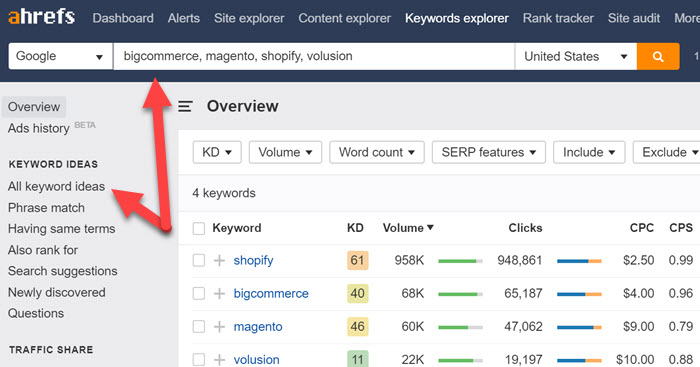Screen dimensions: 700x367
Task: Open Site explorer in top navigation
Action: (249, 18)
